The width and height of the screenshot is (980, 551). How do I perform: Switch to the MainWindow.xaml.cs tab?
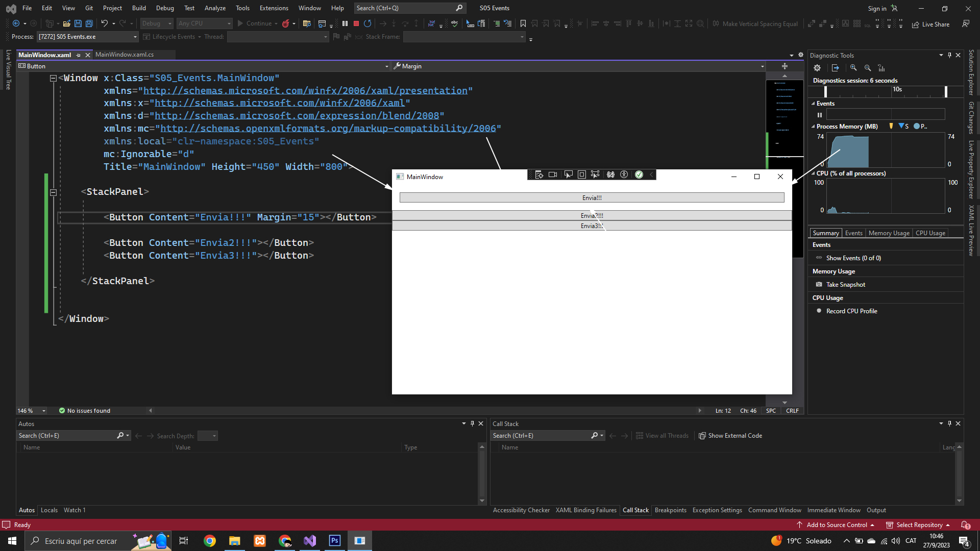pos(124,55)
